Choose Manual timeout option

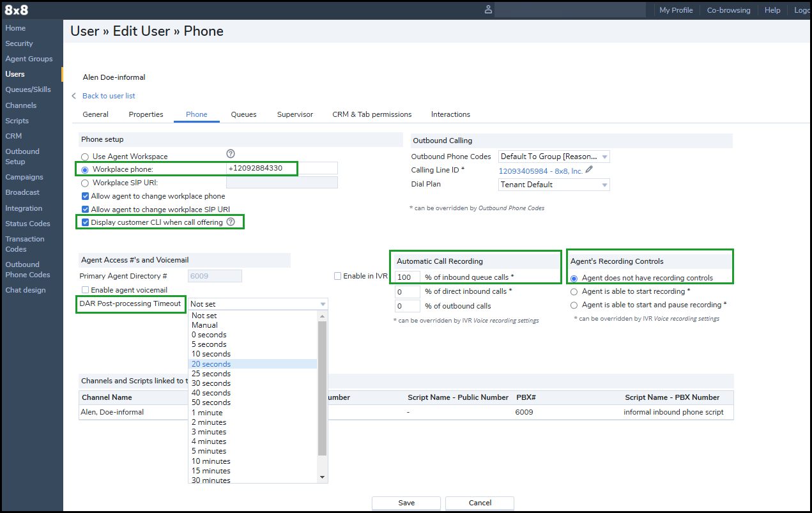pyautogui.click(x=253, y=325)
